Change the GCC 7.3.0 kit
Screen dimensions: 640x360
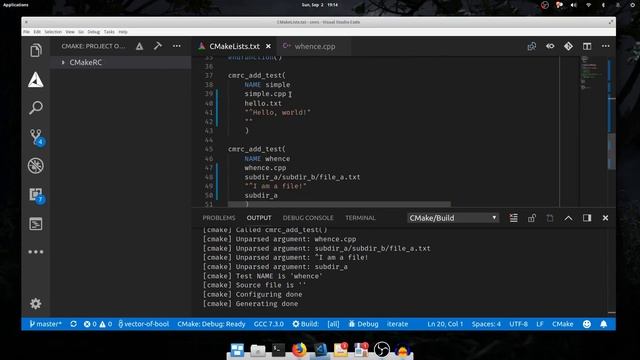coord(269,324)
